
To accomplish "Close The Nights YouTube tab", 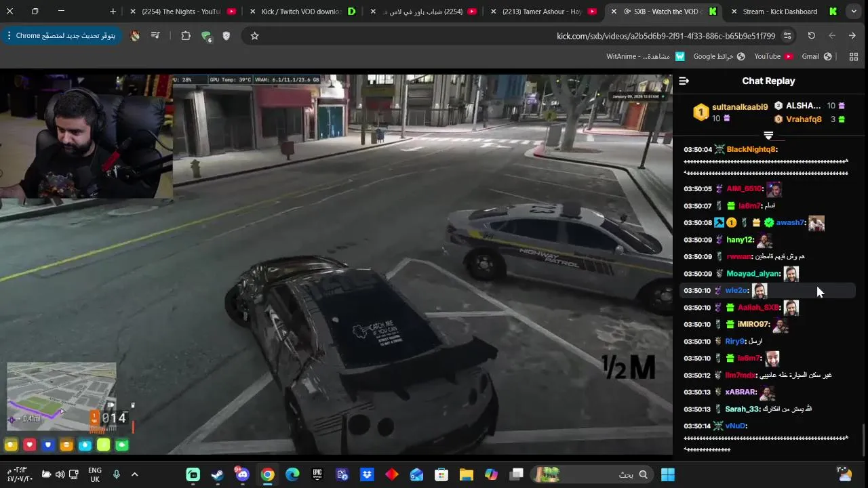I will [x=133, y=12].
